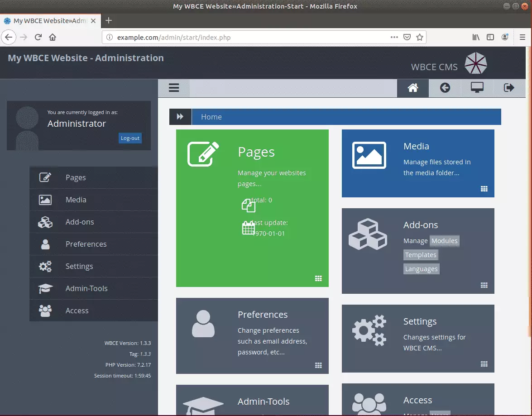Click the double-arrow breadcrumb icon

pyautogui.click(x=180, y=117)
